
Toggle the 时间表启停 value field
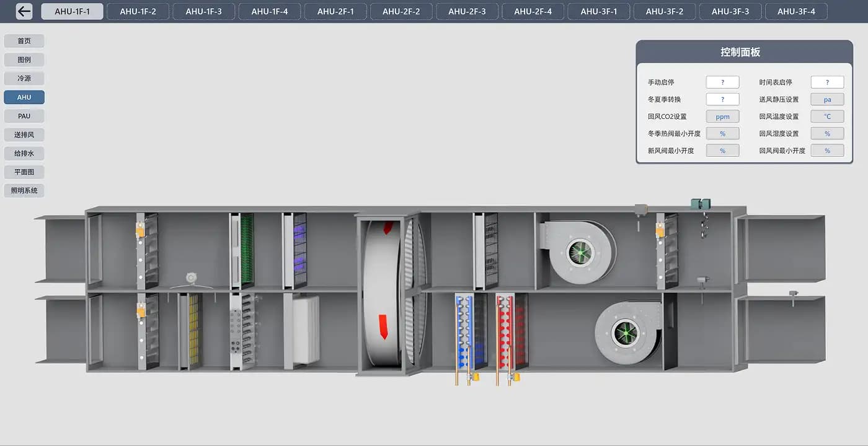[828, 82]
